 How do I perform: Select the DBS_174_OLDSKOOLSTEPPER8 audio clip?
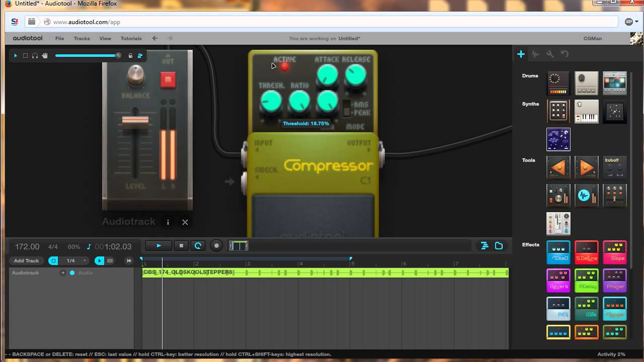(326, 273)
